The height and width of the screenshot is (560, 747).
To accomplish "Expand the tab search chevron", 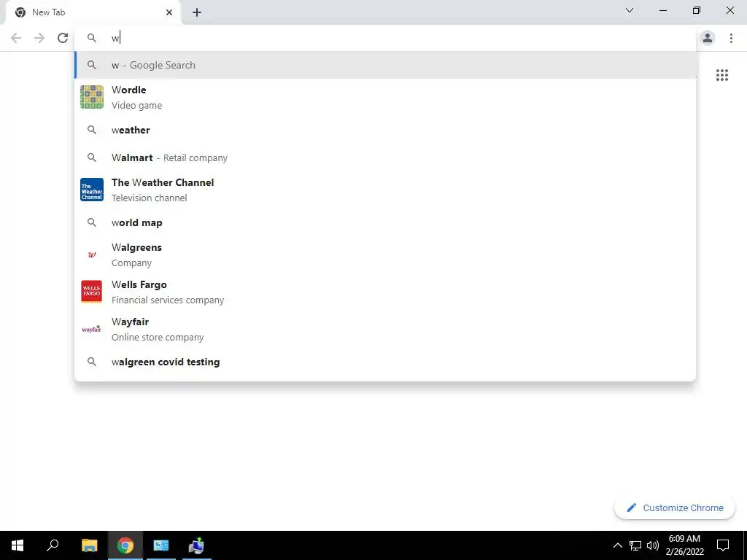I will pos(630,10).
